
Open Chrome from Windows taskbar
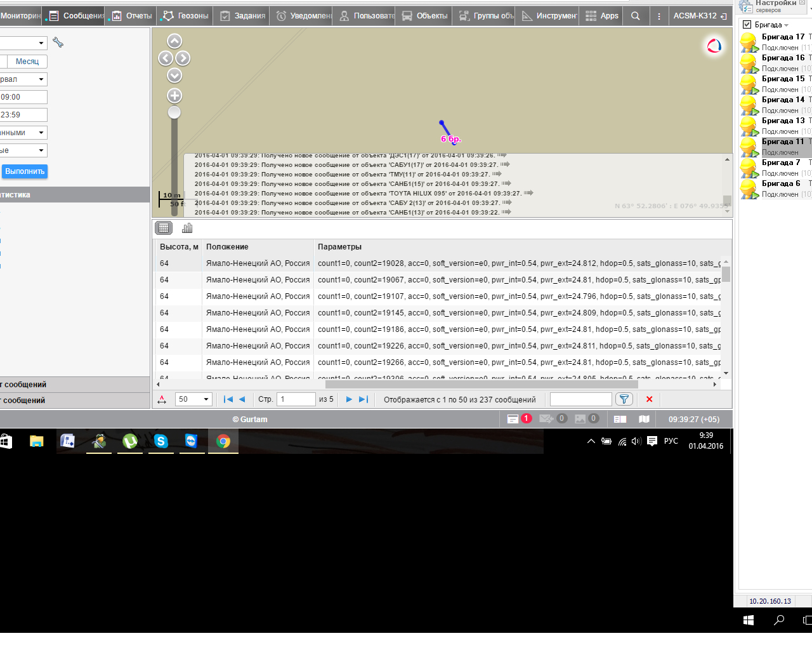tap(223, 441)
